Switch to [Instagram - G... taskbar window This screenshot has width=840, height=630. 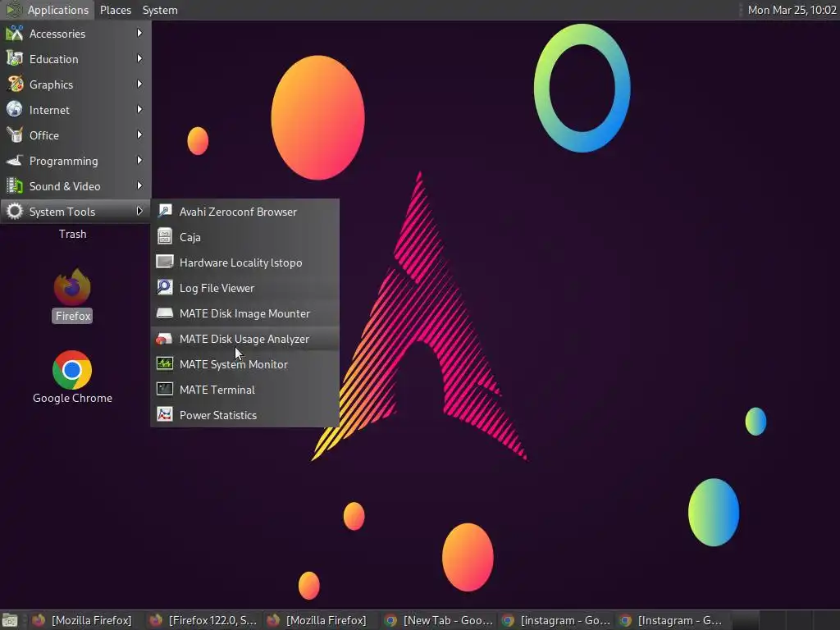click(x=674, y=620)
